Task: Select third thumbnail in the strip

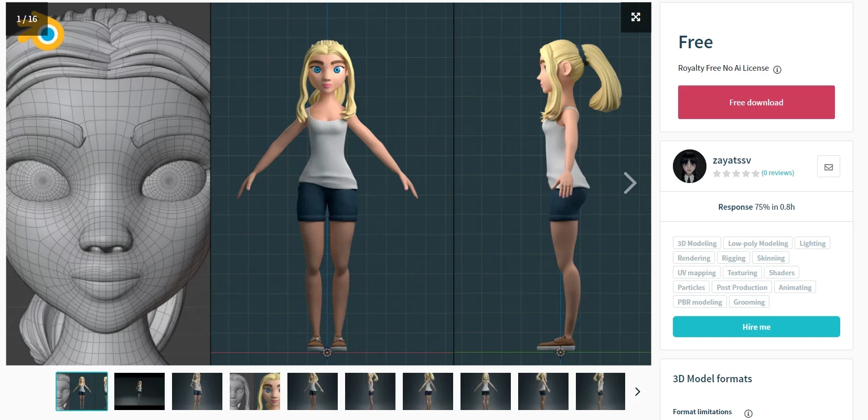Action: pos(197,391)
